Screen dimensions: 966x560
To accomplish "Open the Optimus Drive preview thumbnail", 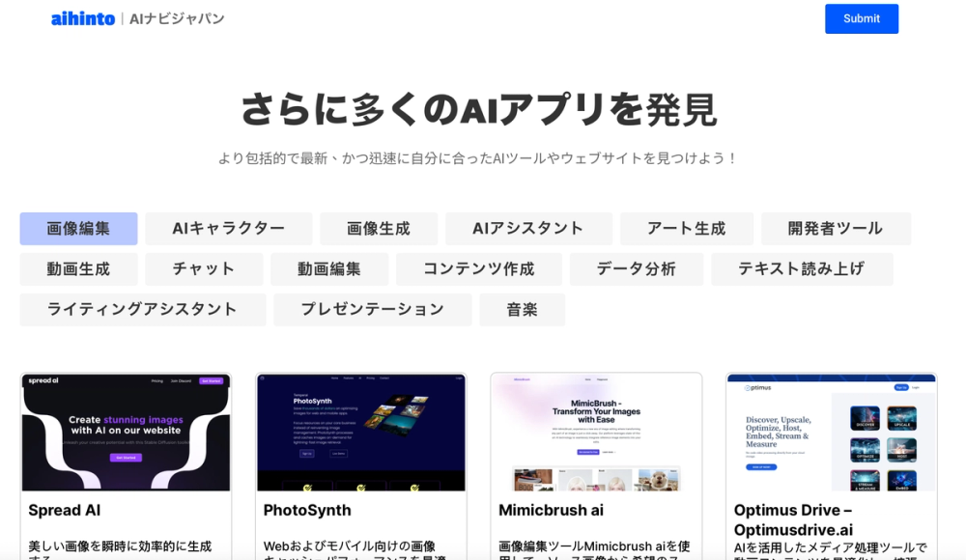I will click(x=832, y=433).
